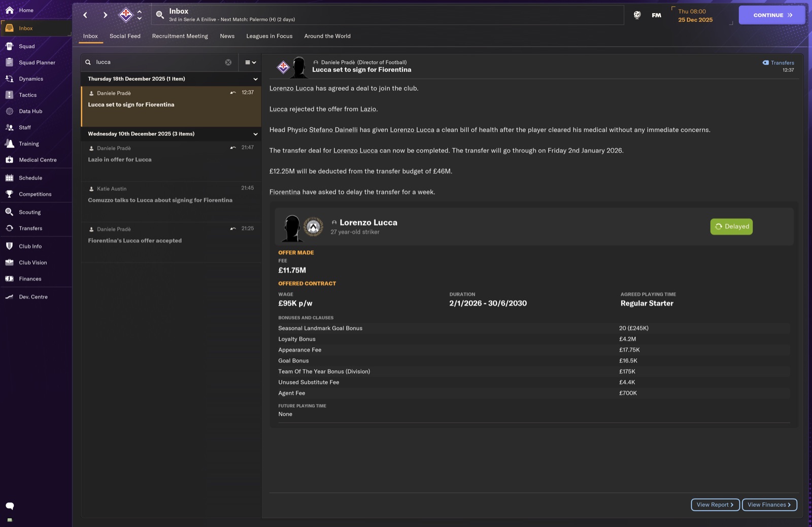812x527 pixels.
Task: Open Comuzzo talks to Lucca message
Action: click(171, 202)
